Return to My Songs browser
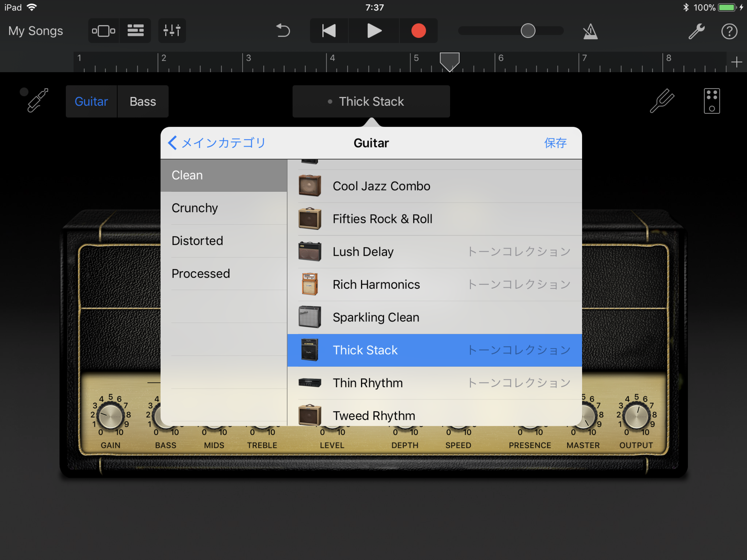This screenshot has height=560, width=747. tap(36, 31)
